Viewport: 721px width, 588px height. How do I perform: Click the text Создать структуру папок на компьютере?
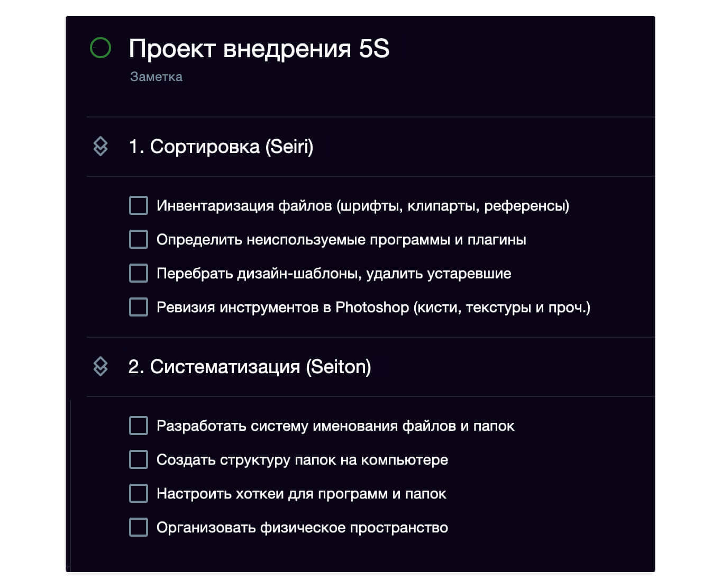[x=302, y=460]
